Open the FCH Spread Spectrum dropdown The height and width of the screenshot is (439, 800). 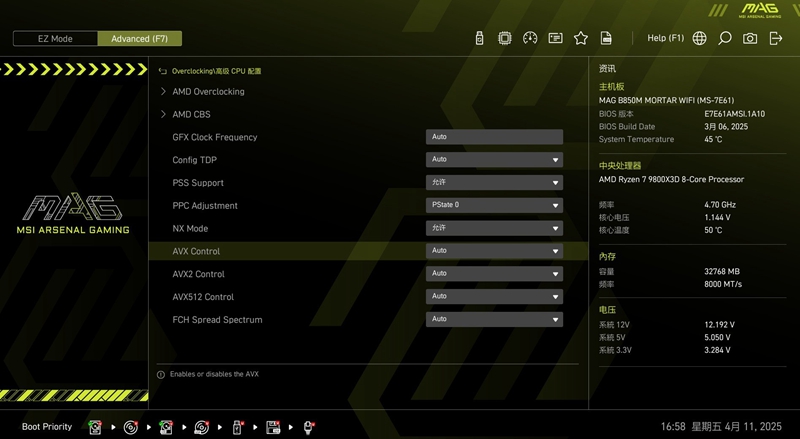point(494,319)
